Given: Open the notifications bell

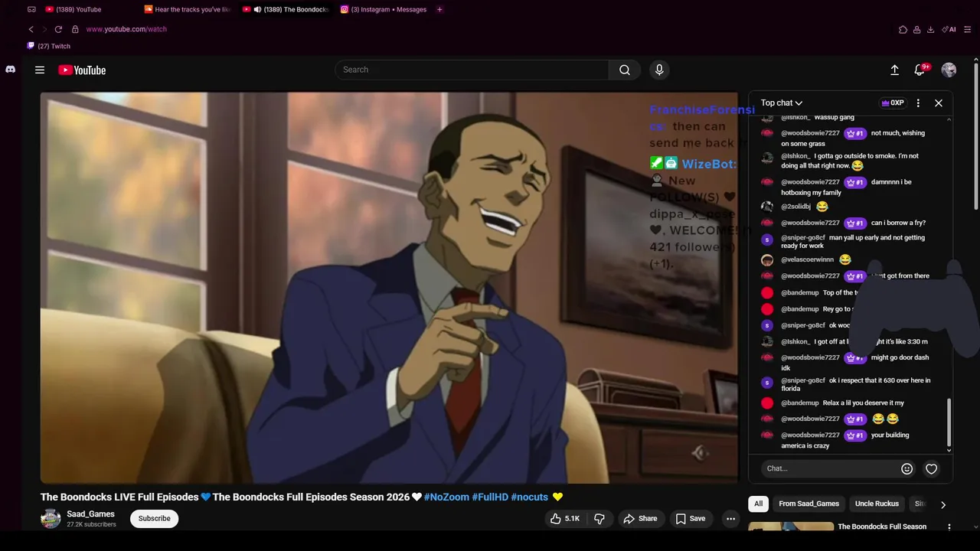Looking at the screenshot, I should pos(921,70).
